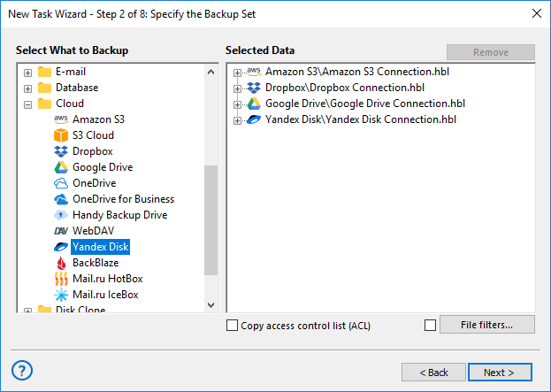The image size is (551, 392).
Task: Close the New Task Wizard window
Action: pyautogui.click(x=537, y=13)
